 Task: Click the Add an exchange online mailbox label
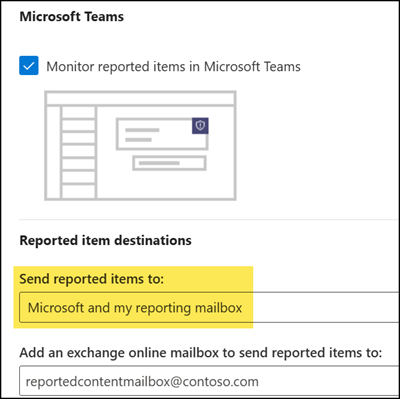(x=201, y=352)
